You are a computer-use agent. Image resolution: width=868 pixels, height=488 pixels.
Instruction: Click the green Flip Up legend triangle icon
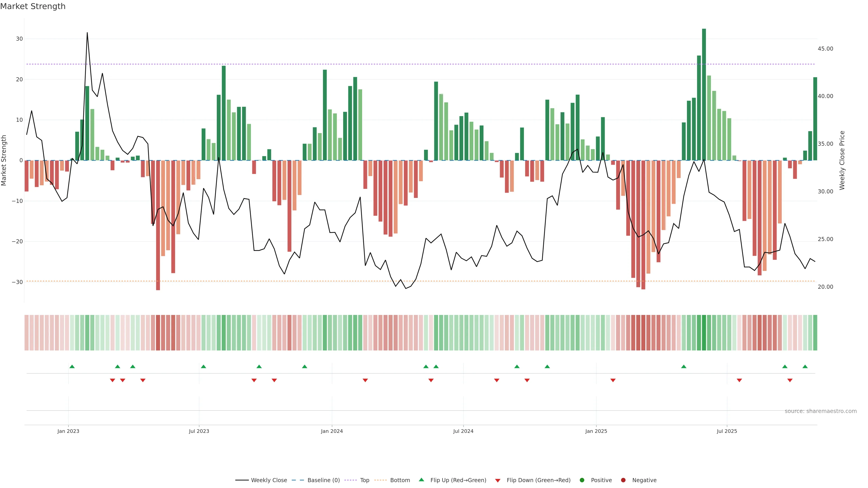[421, 480]
